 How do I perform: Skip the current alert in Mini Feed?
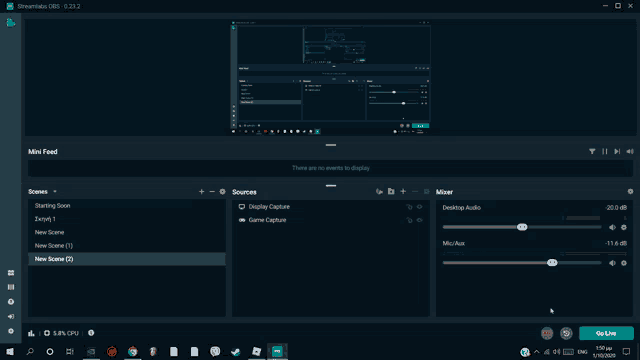pyautogui.click(x=617, y=151)
